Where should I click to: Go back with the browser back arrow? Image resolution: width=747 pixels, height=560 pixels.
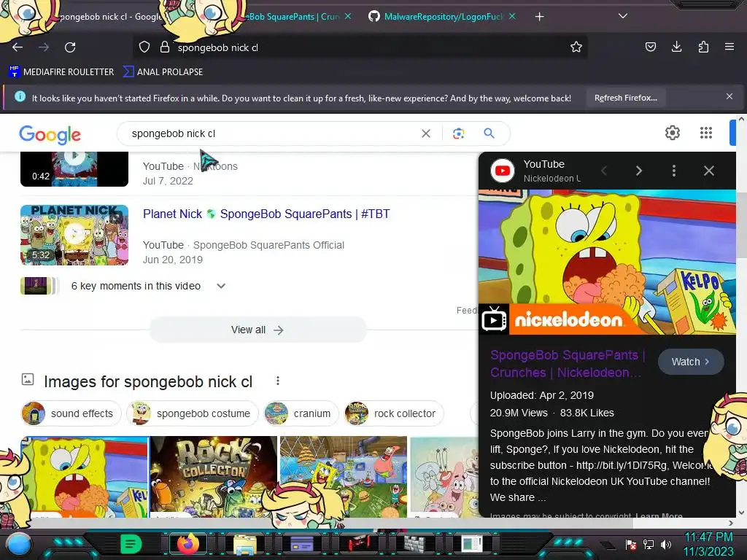pos(18,47)
